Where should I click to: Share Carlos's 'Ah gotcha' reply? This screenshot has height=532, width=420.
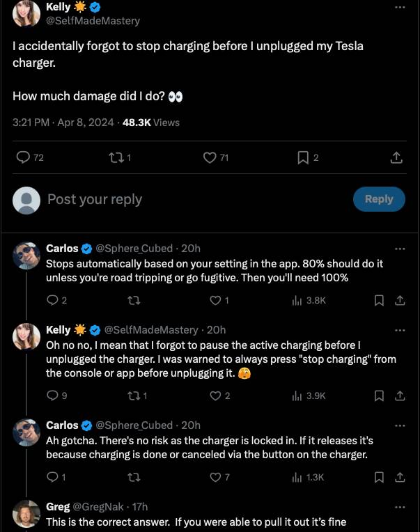click(x=400, y=477)
